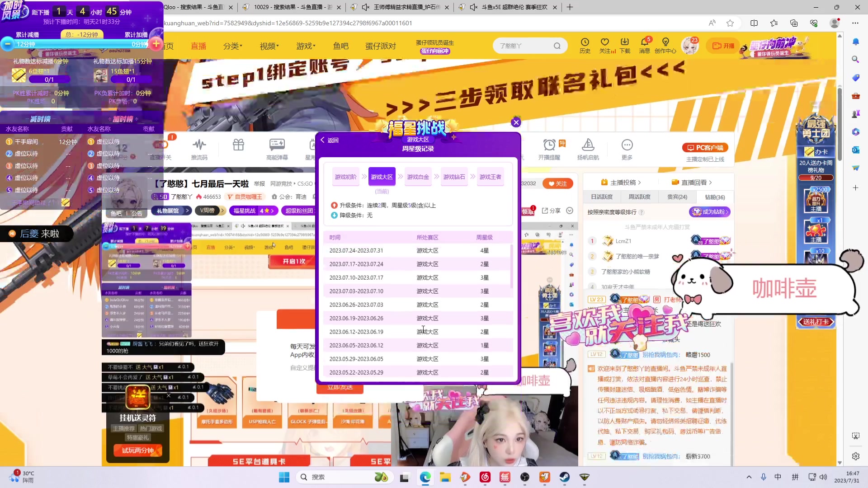The height and width of the screenshot is (488, 868).
Task: Click the 2023.06.05-2023.06.12 record date
Action: click(356, 345)
